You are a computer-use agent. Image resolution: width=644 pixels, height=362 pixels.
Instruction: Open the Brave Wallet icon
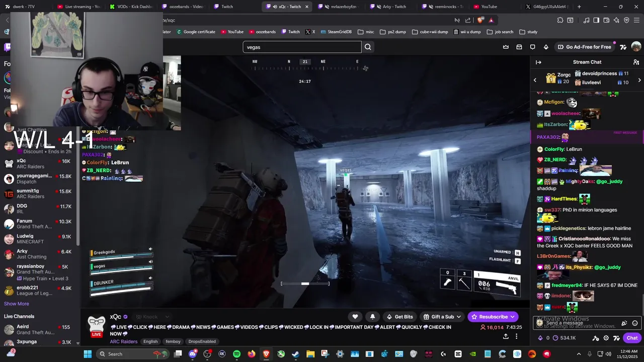(606, 20)
